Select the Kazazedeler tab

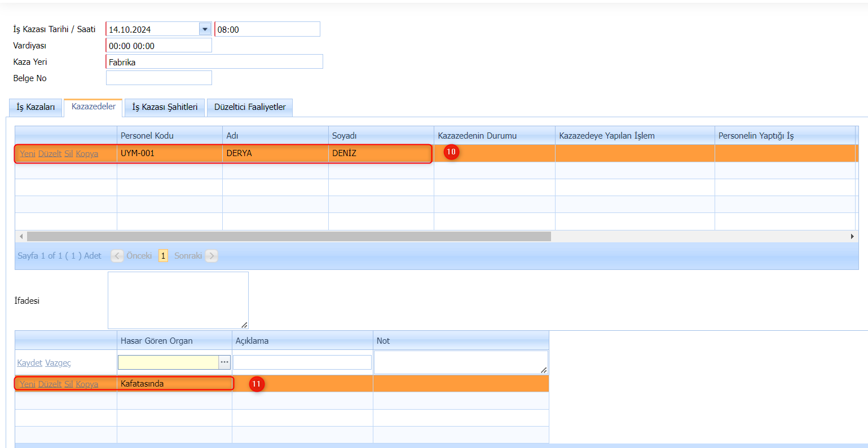click(94, 107)
